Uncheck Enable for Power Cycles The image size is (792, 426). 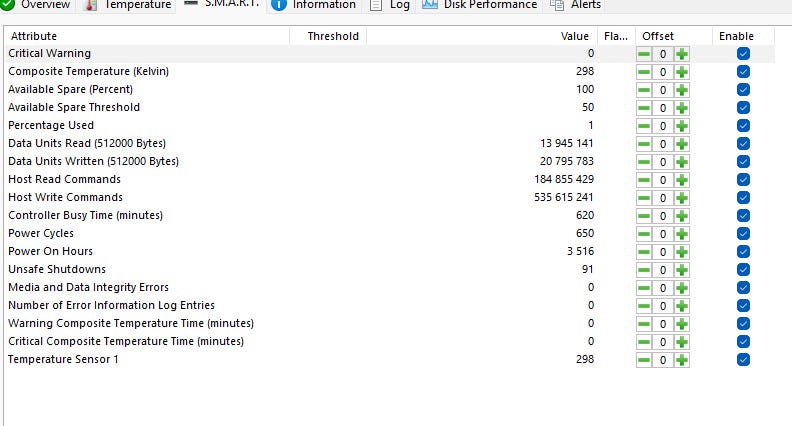(x=743, y=233)
